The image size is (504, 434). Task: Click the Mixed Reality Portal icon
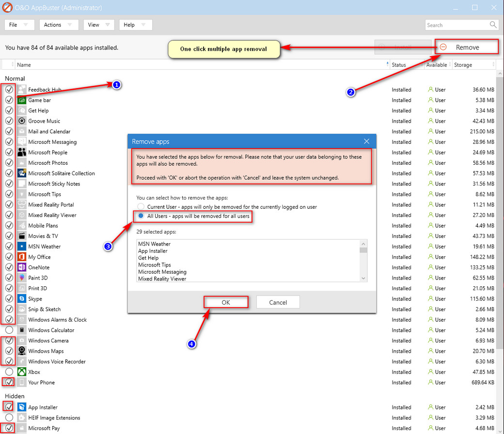[x=21, y=204]
